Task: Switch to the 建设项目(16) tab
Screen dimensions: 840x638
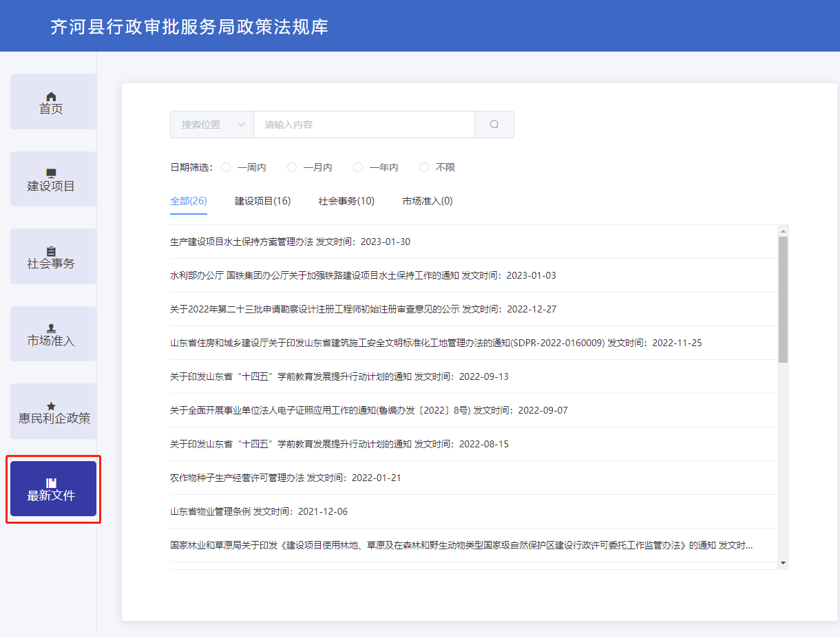Action: [262, 201]
